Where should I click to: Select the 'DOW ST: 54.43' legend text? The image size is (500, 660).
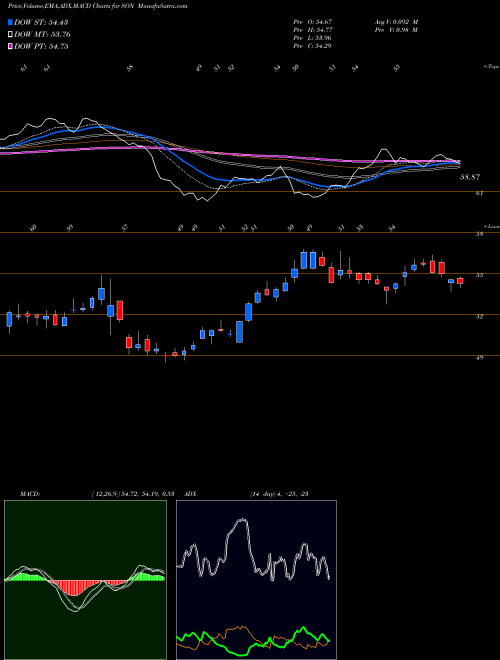tap(41, 22)
